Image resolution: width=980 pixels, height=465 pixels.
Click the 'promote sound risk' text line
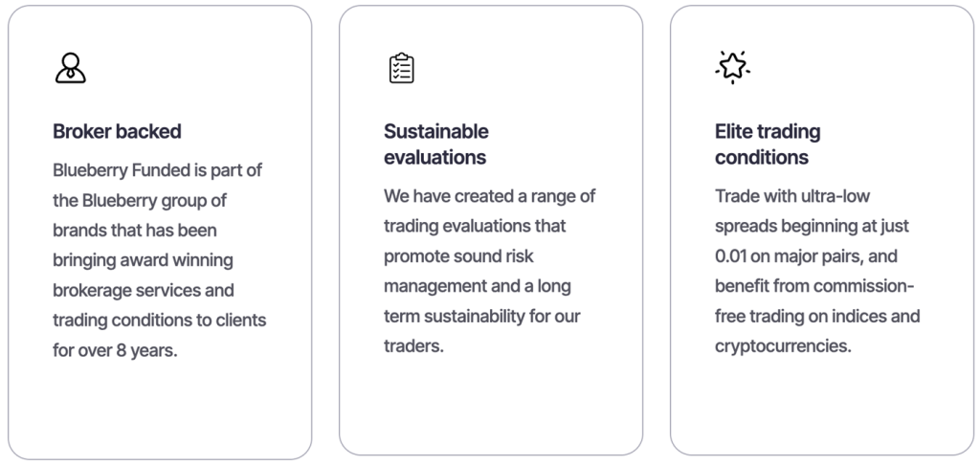(x=458, y=256)
